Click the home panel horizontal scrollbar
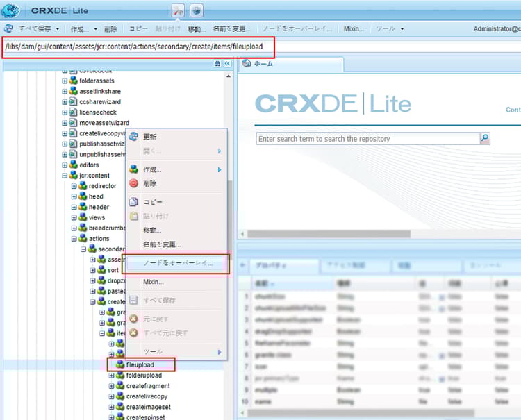 point(329,234)
